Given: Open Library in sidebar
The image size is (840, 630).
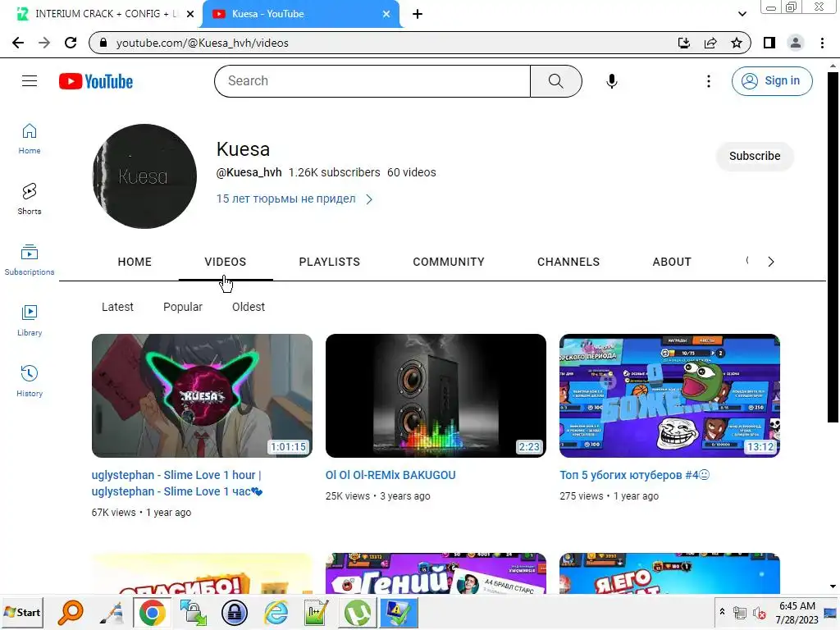Looking at the screenshot, I should 30,321.
